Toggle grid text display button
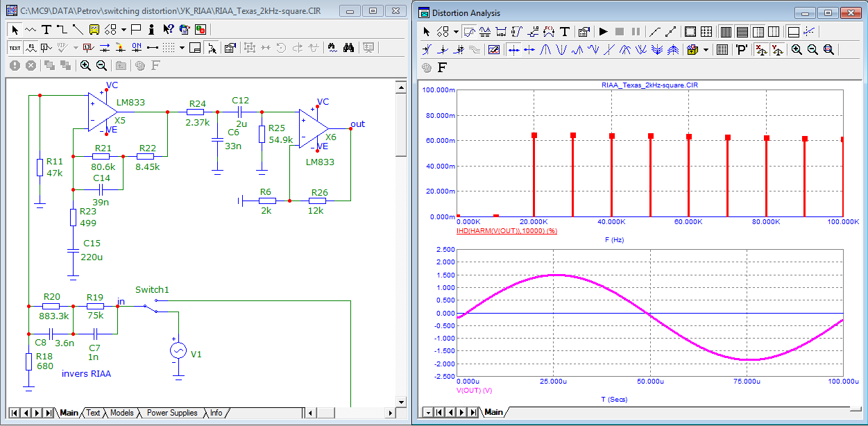The height and width of the screenshot is (426, 868). (15, 47)
